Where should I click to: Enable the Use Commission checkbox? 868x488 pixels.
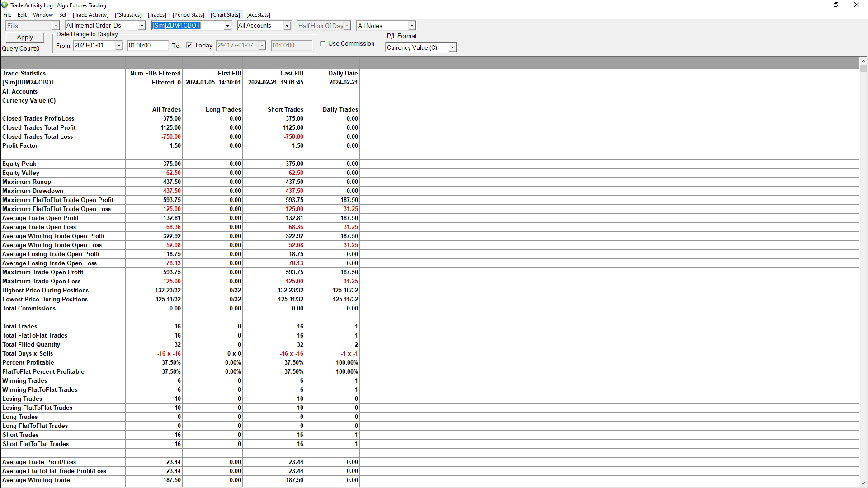point(323,44)
